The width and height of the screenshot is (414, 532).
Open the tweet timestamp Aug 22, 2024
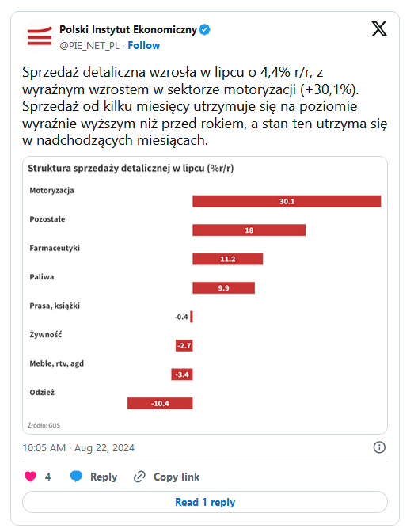pos(78,448)
